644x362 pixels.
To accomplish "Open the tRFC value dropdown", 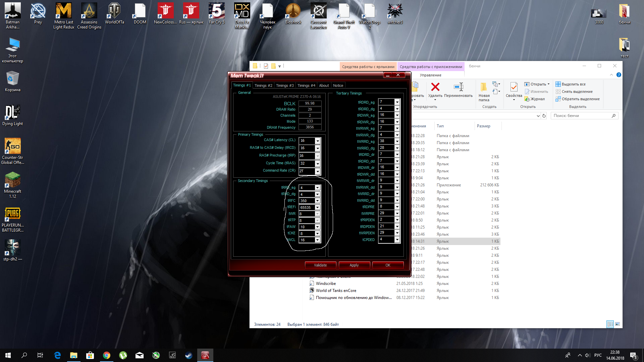I will click(317, 201).
